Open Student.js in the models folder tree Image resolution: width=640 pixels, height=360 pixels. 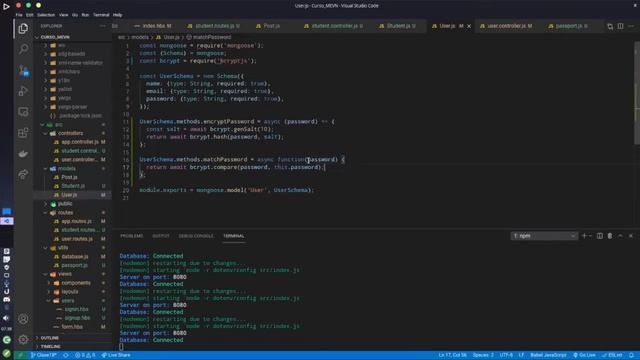(73, 186)
